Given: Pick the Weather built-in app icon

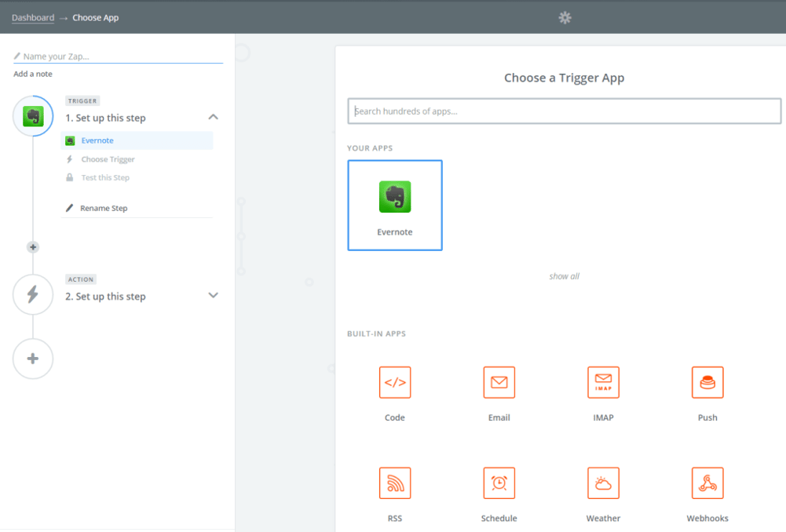Looking at the screenshot, I should (604, 483).
